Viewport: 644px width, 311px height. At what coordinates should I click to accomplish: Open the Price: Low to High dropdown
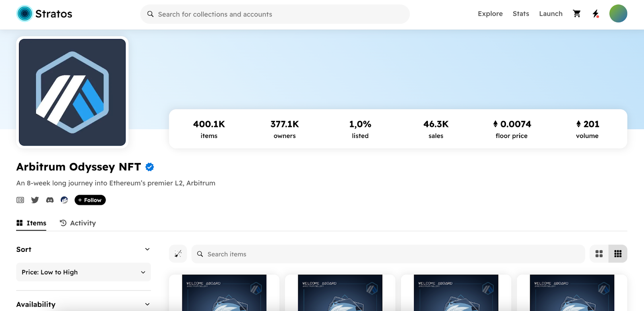point(83,272)
